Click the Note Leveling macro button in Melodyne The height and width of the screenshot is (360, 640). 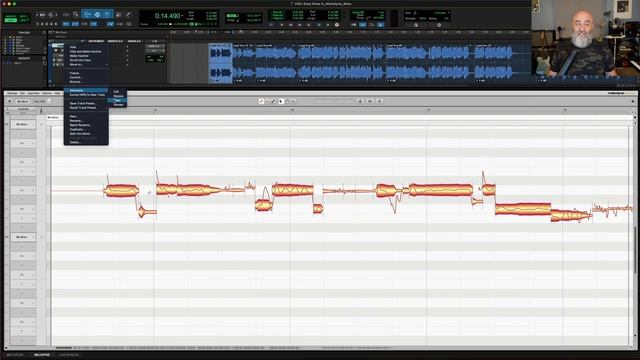(380, 101)
